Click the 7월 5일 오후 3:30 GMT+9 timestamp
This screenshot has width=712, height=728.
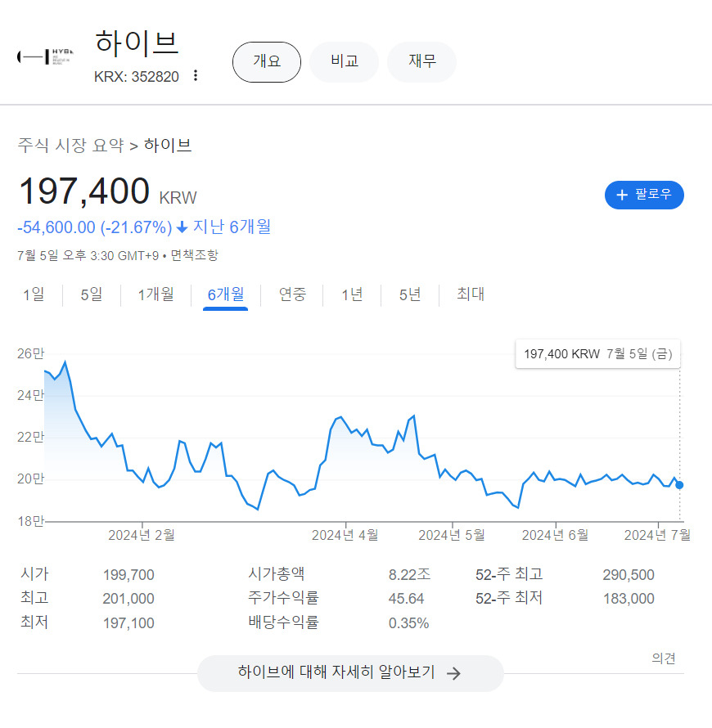pyautogui.click(x=88, y=256)
